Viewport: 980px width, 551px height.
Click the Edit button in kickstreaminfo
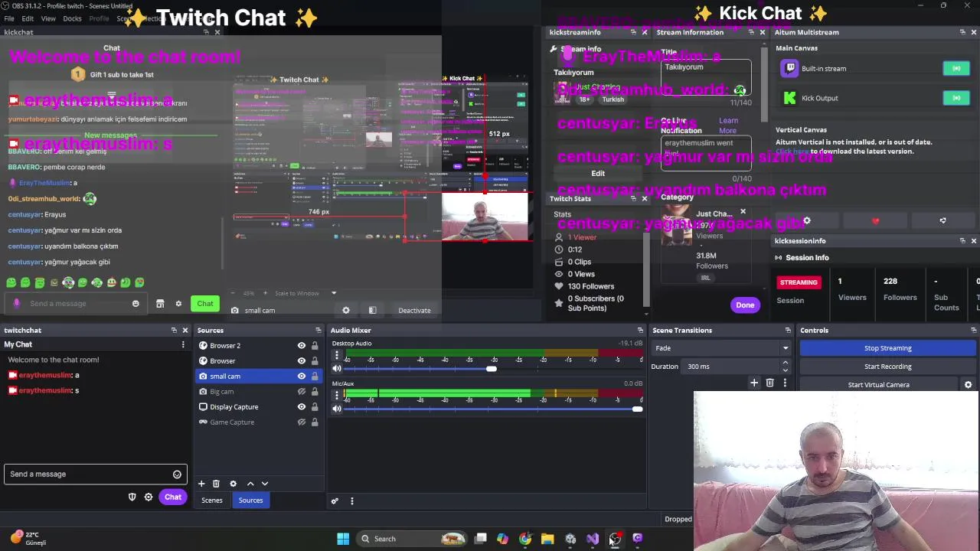pyautogui.click(x=598, y=174)
